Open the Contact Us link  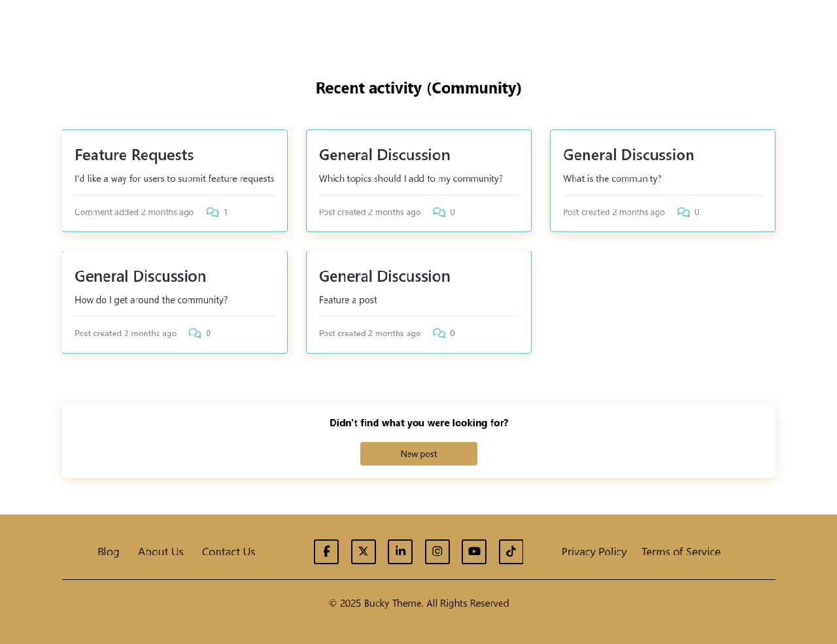click(x=229, y=552)
